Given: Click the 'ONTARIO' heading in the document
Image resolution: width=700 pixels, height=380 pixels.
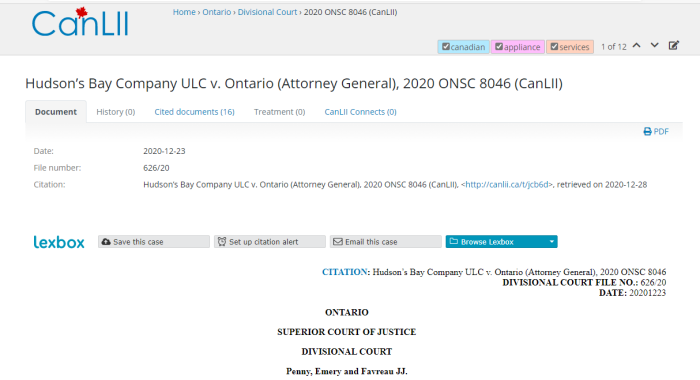Looking at the screenshot, I should (346, 312).
